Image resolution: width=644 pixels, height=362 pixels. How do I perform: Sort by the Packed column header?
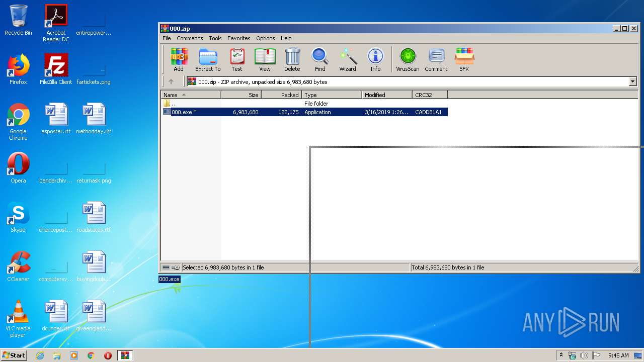[282, 95]
